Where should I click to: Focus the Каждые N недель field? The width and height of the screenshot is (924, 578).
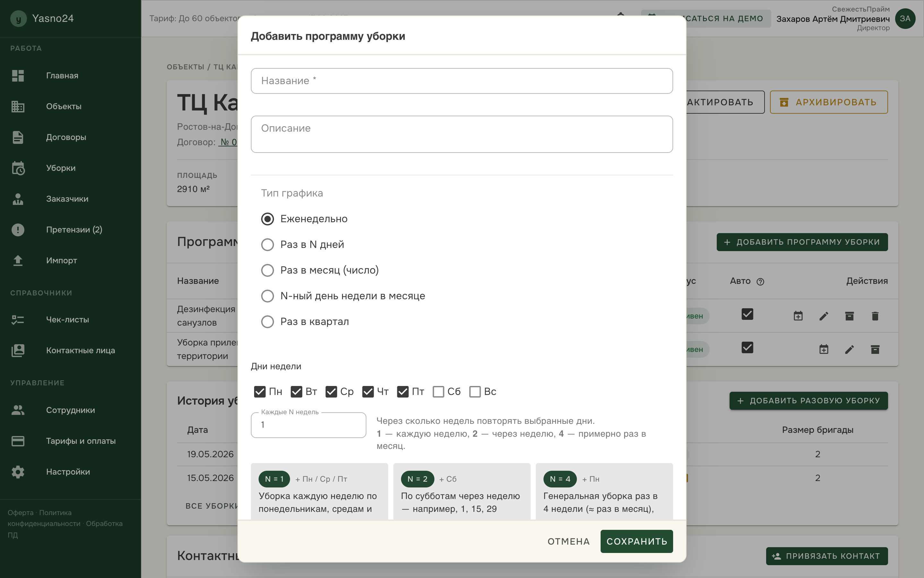tap(309, 425)
